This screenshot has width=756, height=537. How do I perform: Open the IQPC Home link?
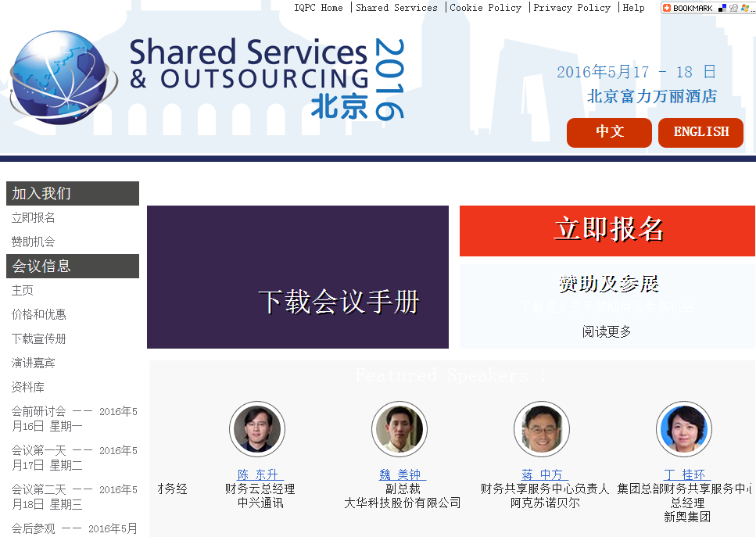(318, 8)
